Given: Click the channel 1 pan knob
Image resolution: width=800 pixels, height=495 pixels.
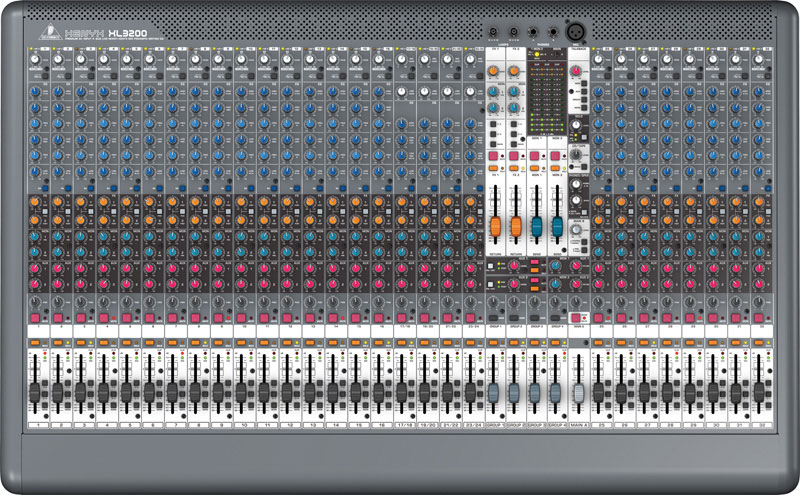Looking at the screenshot, I should (x=37, y=301).
